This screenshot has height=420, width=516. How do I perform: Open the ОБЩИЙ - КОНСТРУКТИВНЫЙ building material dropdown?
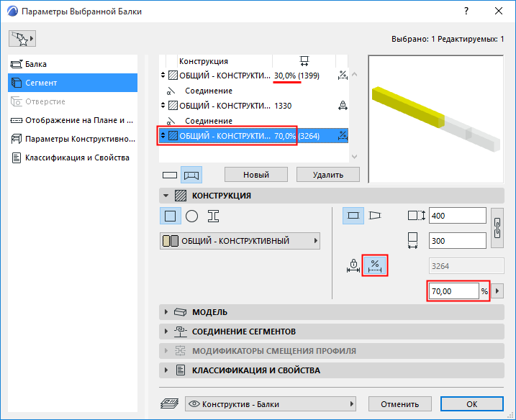tap(240, 241)
